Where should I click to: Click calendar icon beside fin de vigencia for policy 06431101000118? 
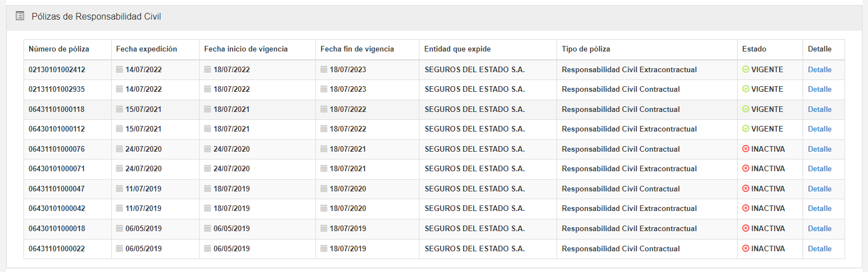click(324, 109)
